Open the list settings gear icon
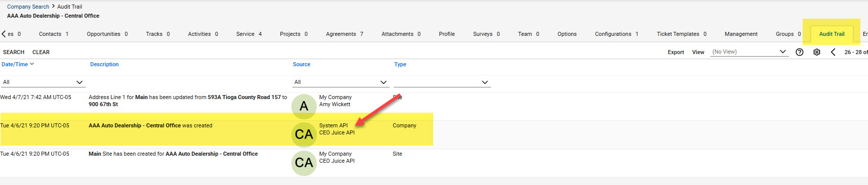The width and height of the screenshot is (868, 185). [817, 52]
